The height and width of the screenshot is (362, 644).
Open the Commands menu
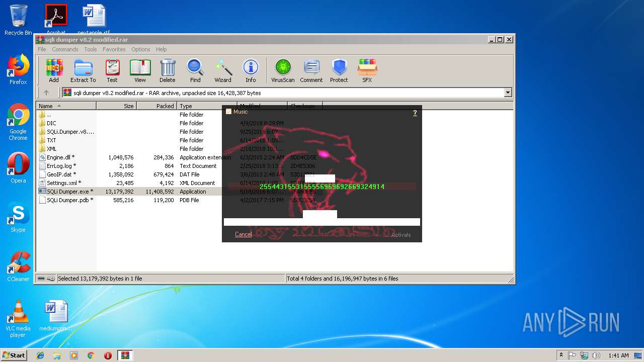(65, 49)
